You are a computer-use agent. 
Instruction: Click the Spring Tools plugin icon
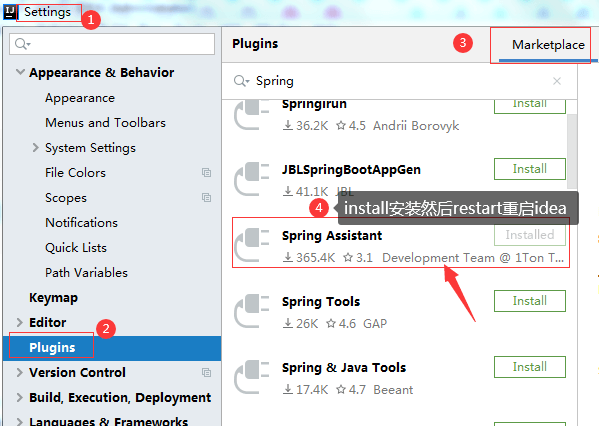pos(252,311)
